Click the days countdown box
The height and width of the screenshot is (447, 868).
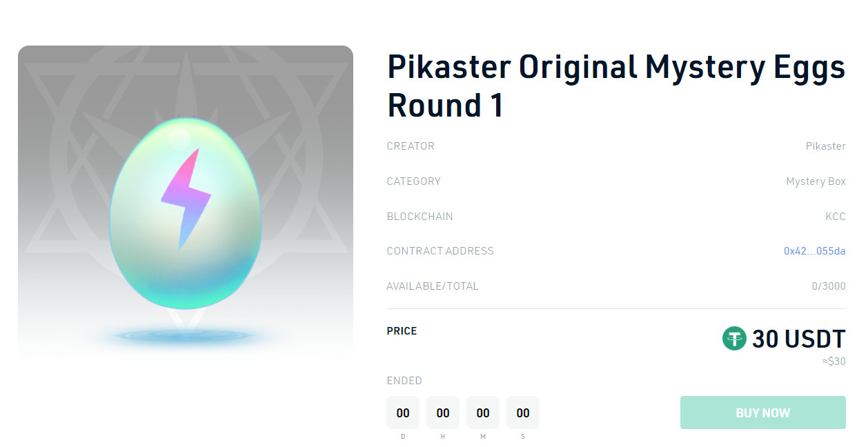403,413
